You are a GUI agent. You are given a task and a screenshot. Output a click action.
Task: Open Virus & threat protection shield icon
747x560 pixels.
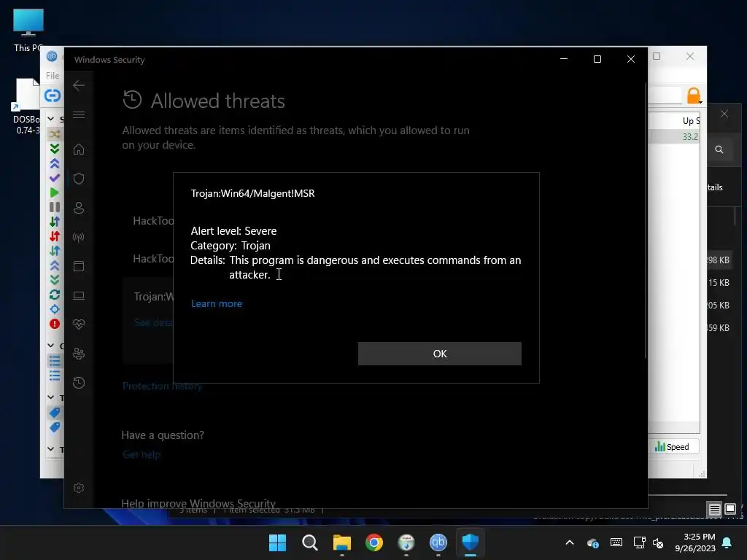click(79, 179)
